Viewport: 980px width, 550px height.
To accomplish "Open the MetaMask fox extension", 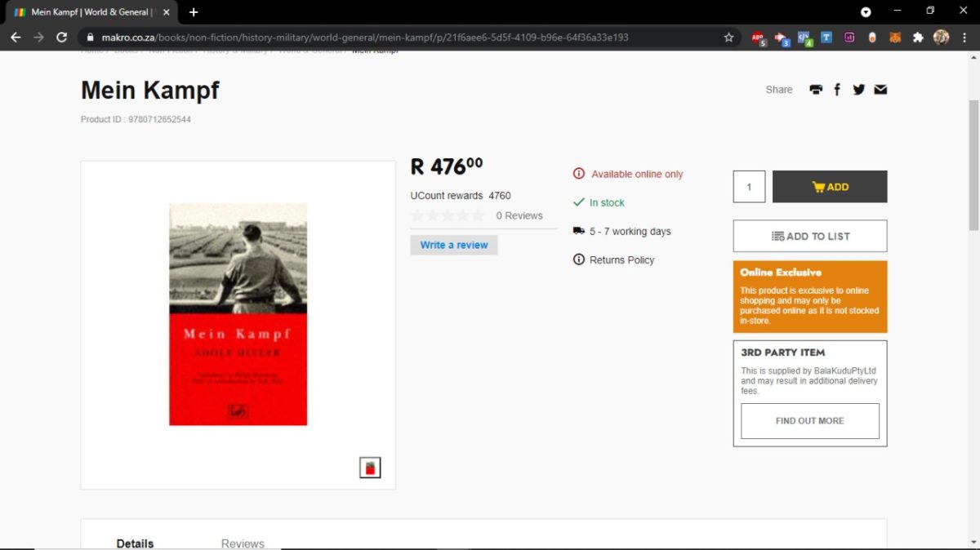I will click(895, 38).
